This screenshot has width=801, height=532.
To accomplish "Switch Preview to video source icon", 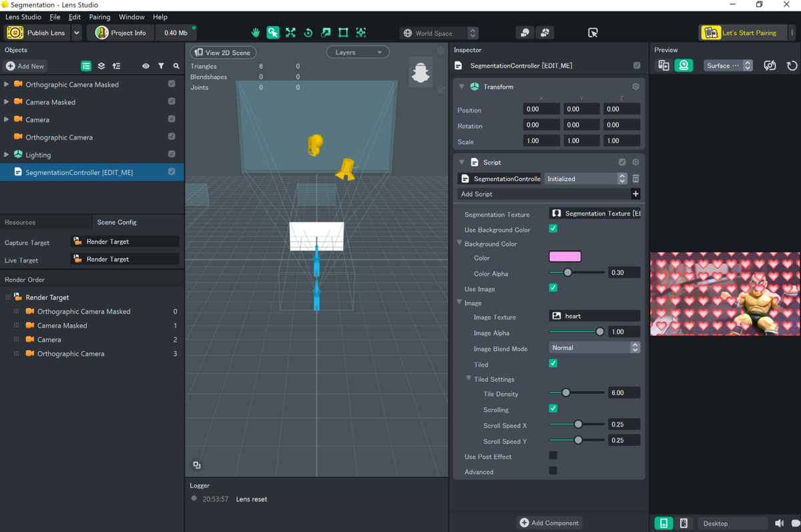I will 663,65.
